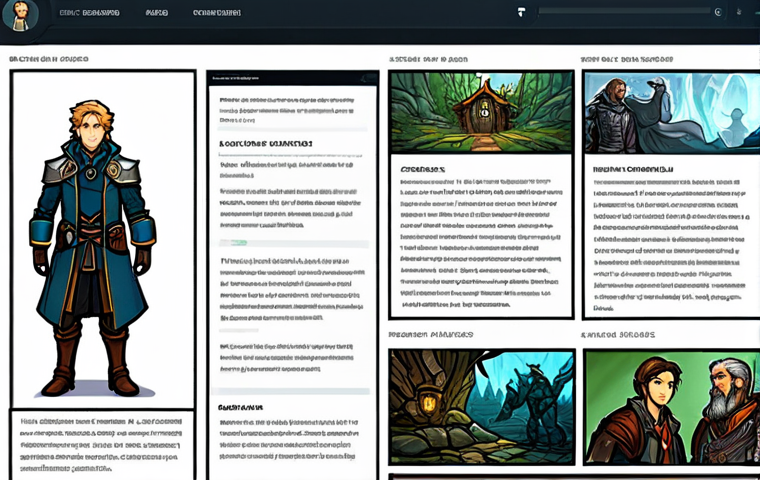Select the middle navigation item in the top bar

pyautogui.click(x=156, y=14)
